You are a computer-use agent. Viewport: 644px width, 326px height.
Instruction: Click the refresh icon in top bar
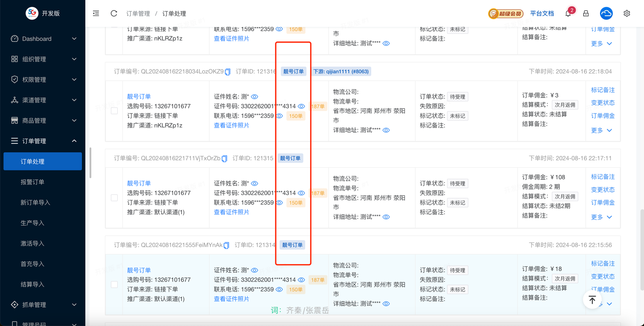[x=114, y=13]
